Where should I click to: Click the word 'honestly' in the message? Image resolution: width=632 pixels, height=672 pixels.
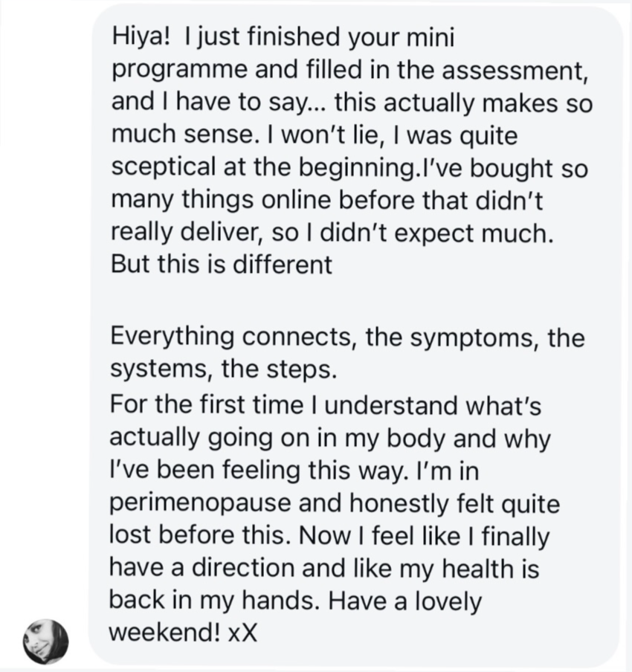[x=399, y=504]
